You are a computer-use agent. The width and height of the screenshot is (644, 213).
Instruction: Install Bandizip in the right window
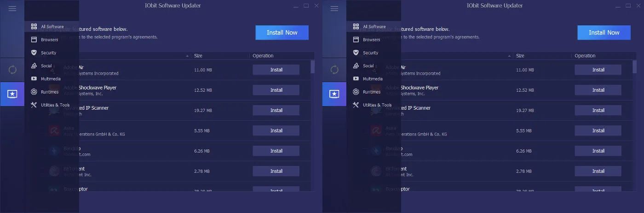coord(598,151)
